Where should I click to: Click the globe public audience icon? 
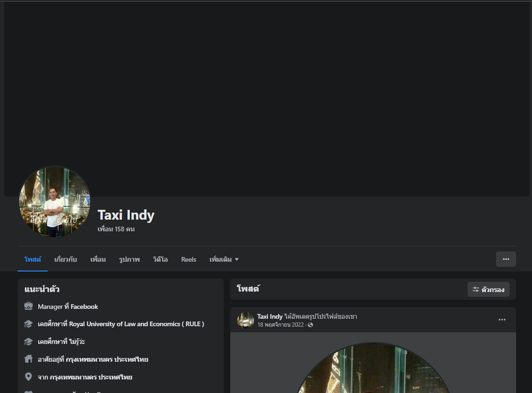click(310, 325)
